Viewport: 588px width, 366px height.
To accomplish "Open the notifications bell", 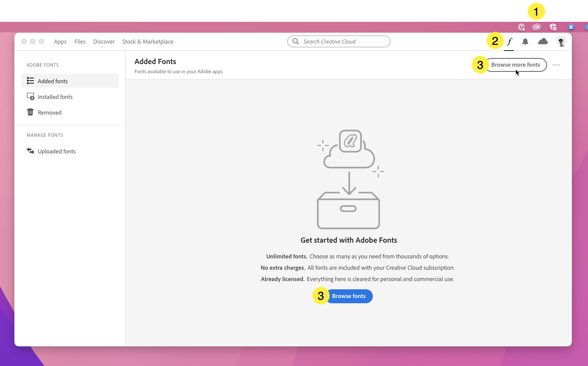I will tap(525, 41).
